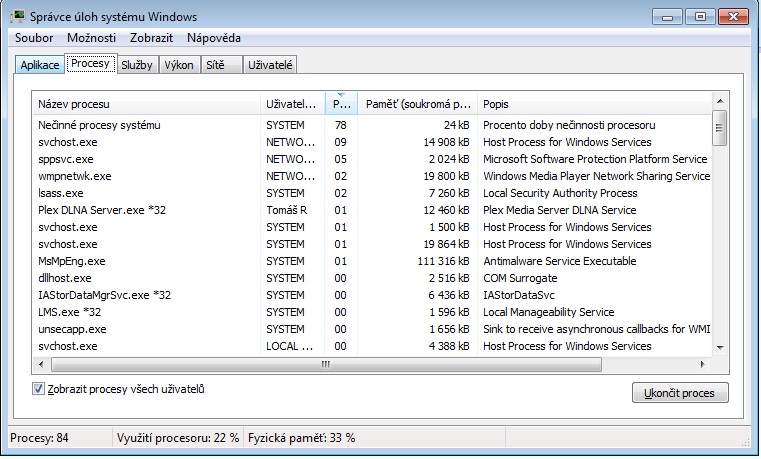Switch to the Výkon tab

click(x=179, y=65)
